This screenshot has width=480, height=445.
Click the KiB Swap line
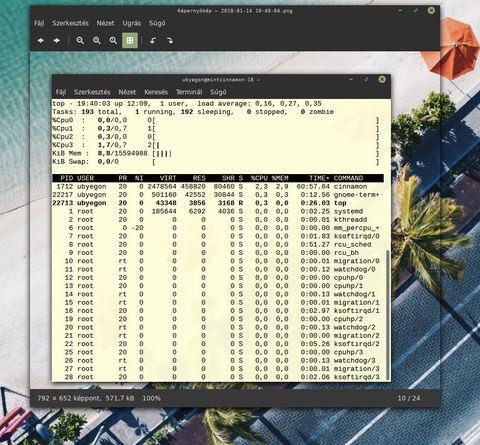click(216, 162)
